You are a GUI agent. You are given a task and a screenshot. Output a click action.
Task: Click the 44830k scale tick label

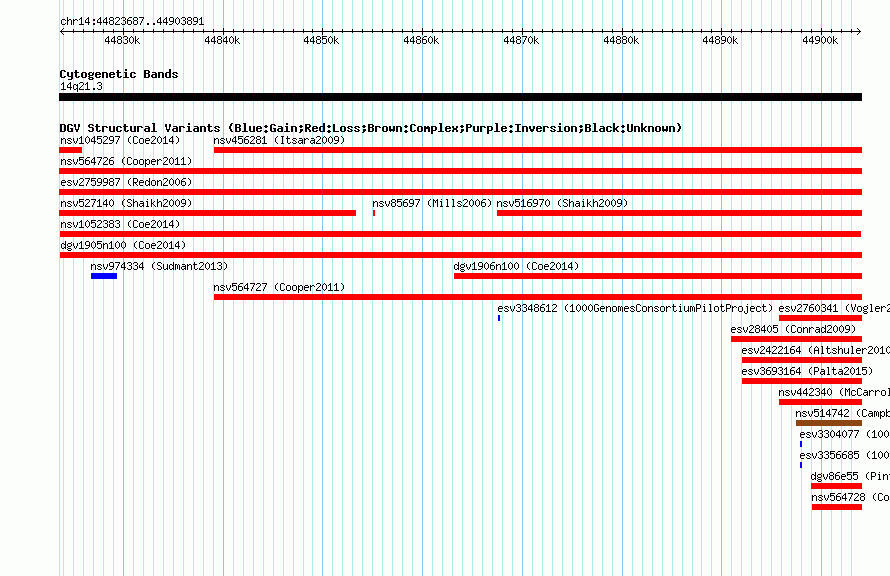122,40
